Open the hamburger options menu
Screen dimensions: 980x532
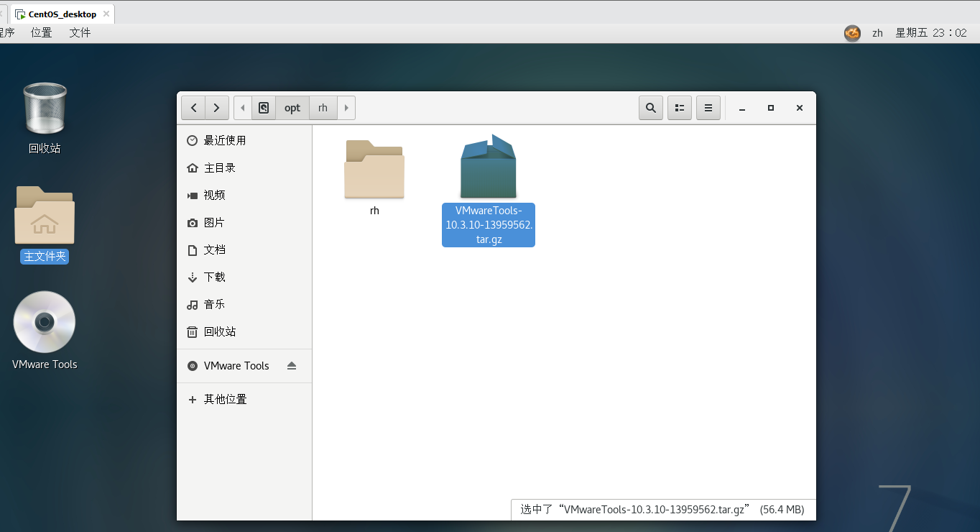coord(708,108)
